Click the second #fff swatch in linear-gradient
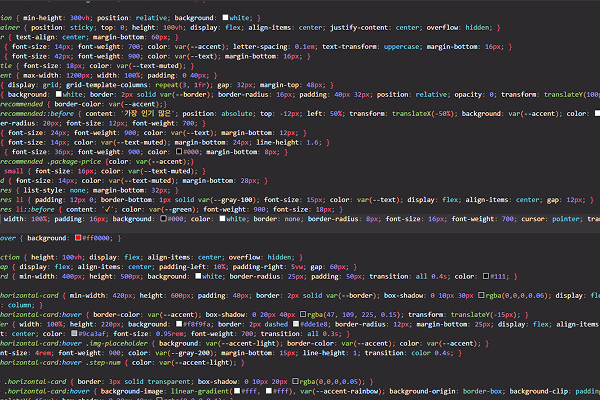Image resolution: width=600 pixels, height=400 pixels. click(269, 391)
